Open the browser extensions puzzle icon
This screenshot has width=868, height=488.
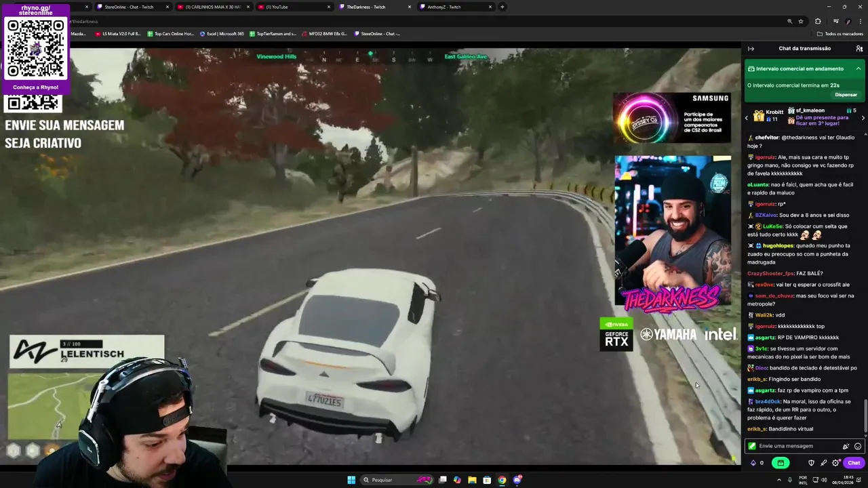[x=818, y=21]
